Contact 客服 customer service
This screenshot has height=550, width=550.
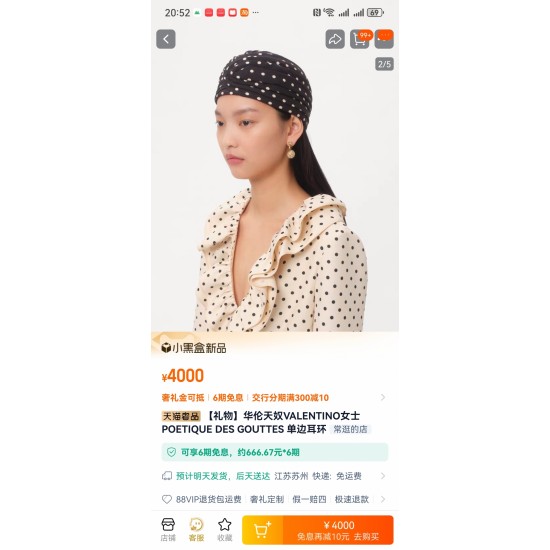[x=196, y=530]
